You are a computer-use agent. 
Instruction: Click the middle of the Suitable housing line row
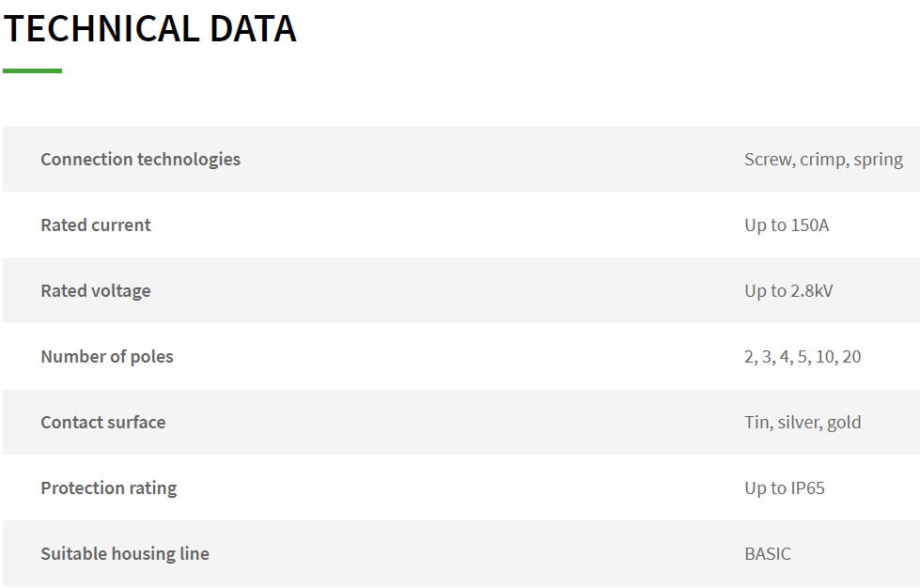[x=460, y=553]
